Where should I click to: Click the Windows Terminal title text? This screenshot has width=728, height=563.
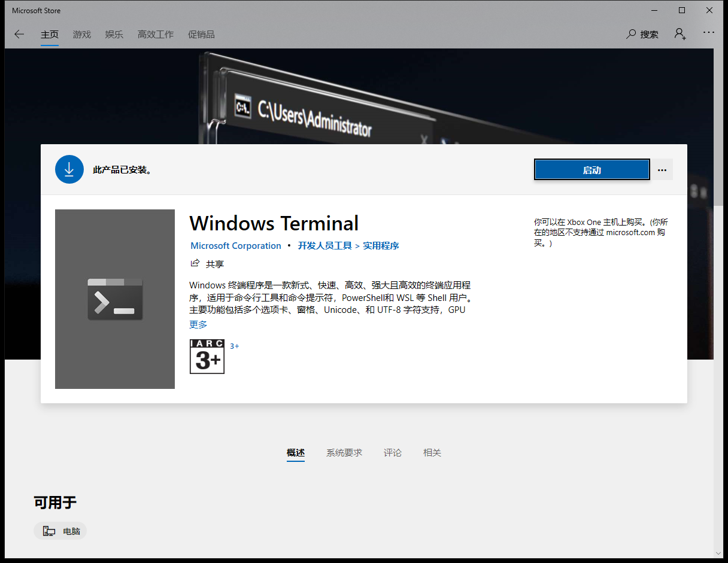coord(274,223)
